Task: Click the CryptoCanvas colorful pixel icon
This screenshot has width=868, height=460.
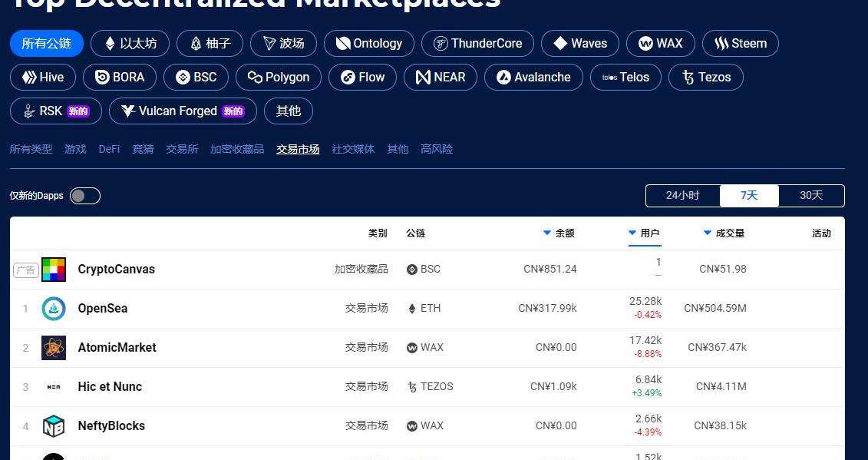Action: pyautogui.click(x=54, y=270)
